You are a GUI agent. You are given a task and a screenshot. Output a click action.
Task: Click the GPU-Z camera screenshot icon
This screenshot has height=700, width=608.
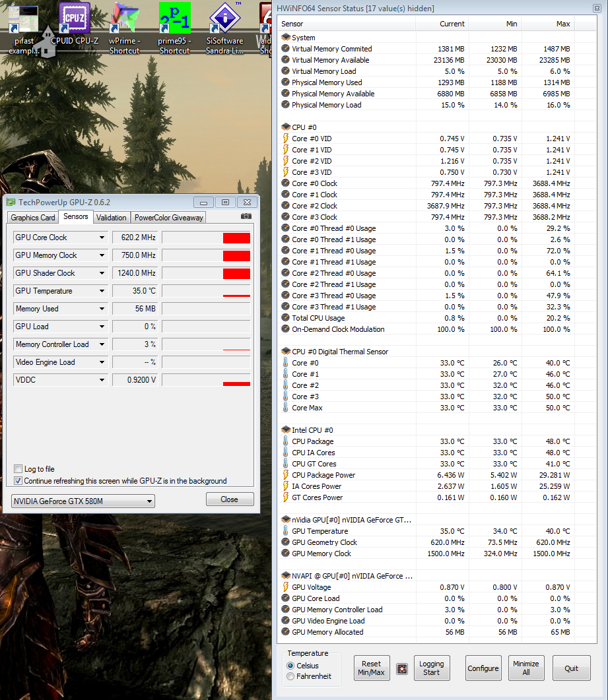(246, 216)
